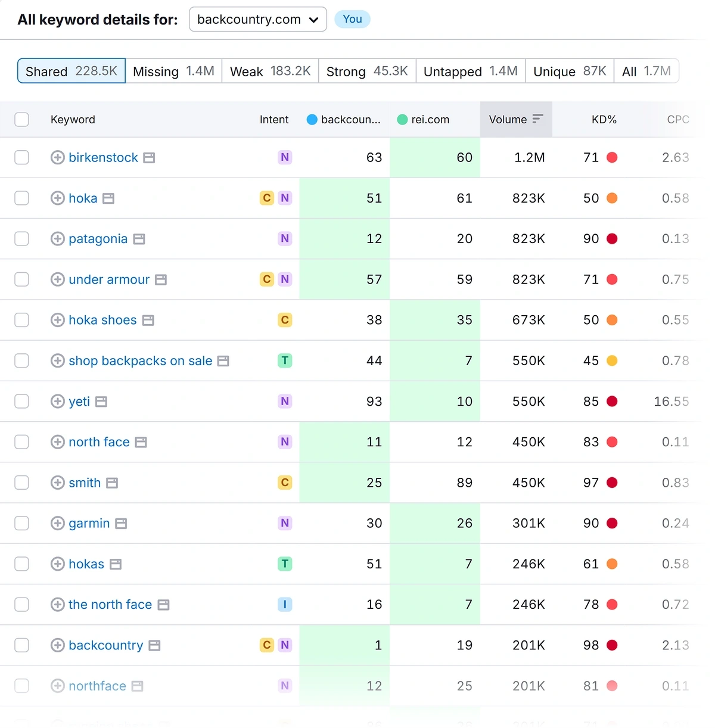
Task: Click the plus icon next to north face
Action: 58,442
